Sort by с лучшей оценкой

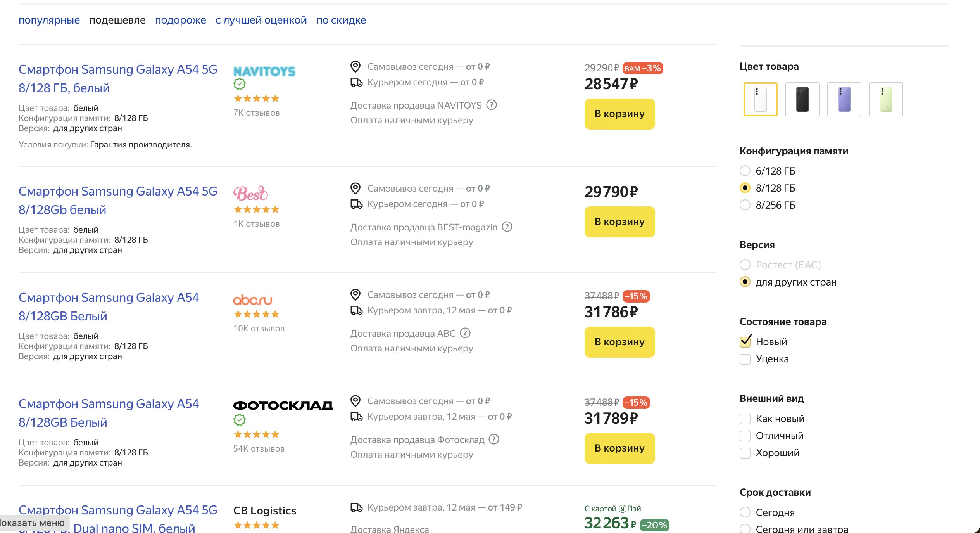coord(261,20)
